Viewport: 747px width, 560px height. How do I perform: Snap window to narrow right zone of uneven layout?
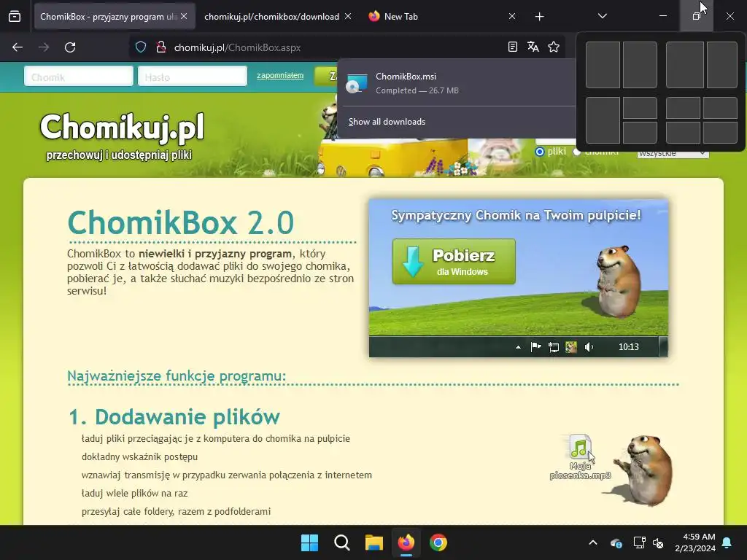(x=722, y=65)
